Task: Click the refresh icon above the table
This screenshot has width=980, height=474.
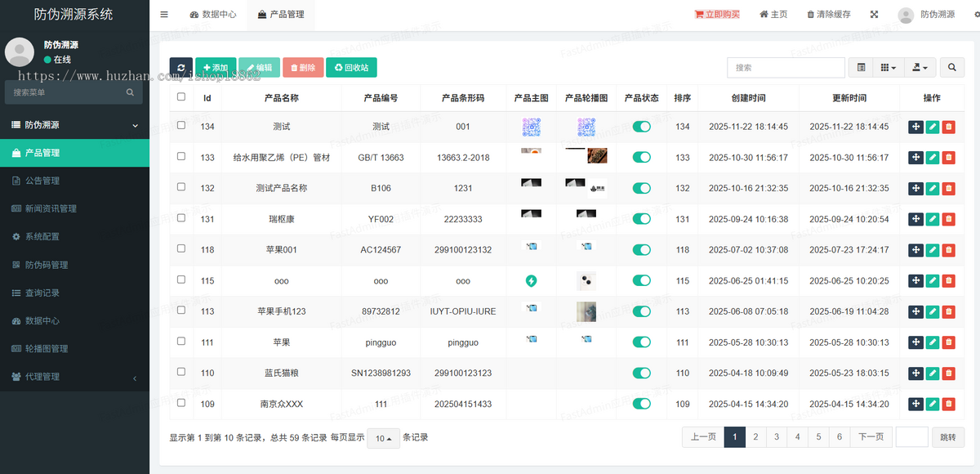Action: tap(180, 67)
